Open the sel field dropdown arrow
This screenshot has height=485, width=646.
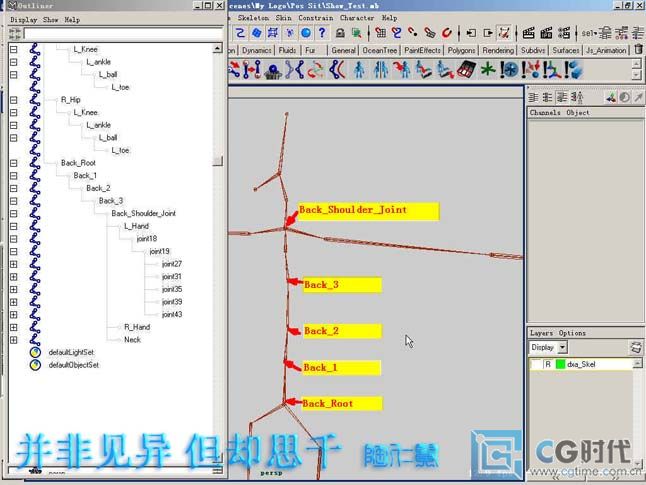(x=595, y=33)
